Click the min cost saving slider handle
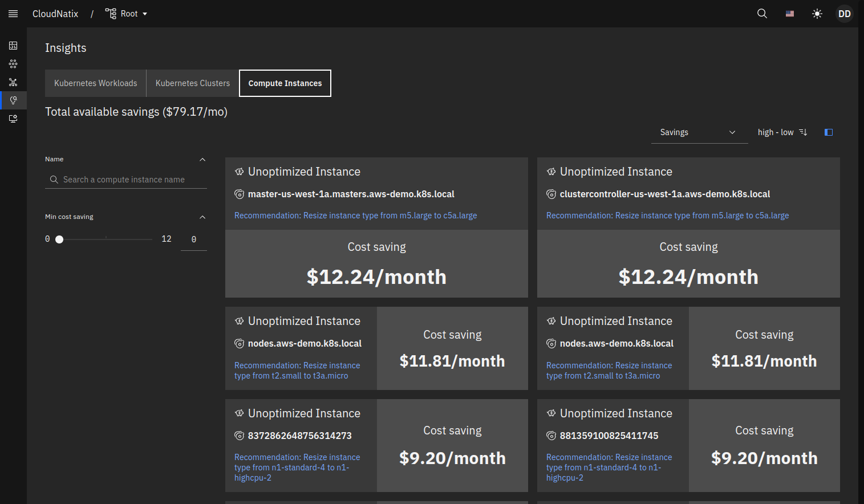Screen dimensions: 864x504 (59, 239)
